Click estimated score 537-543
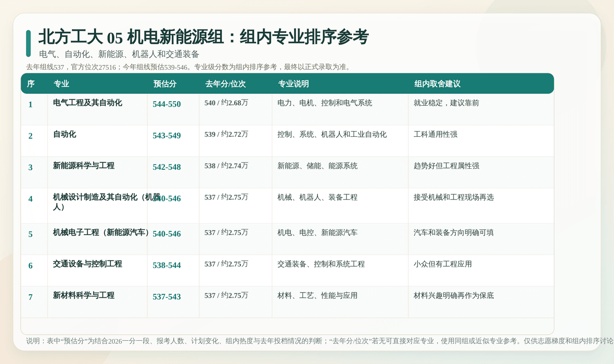 coord(167,297)
